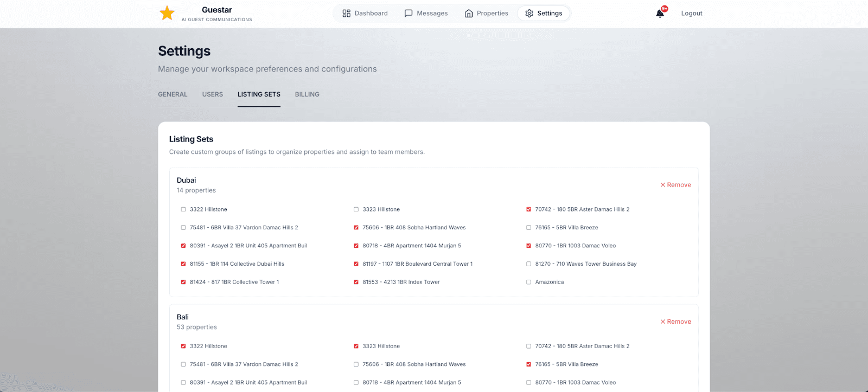The height and width of the screenshot is (392, 868).
Task: Click the Dubai listing set name
Action: (186, 180)
